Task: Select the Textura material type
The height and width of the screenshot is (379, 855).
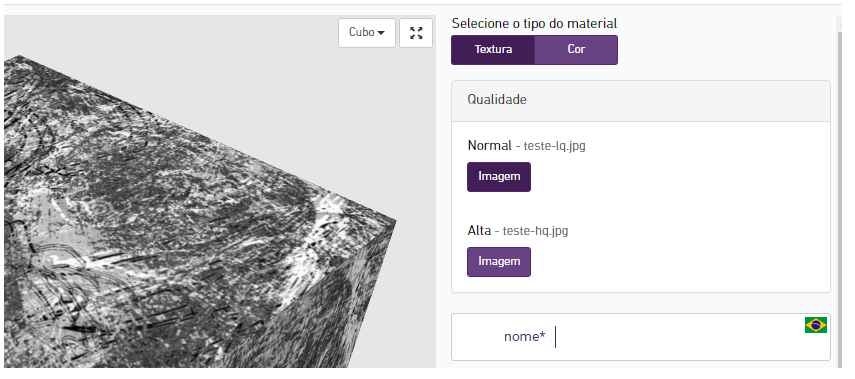Action: [493, 50]
